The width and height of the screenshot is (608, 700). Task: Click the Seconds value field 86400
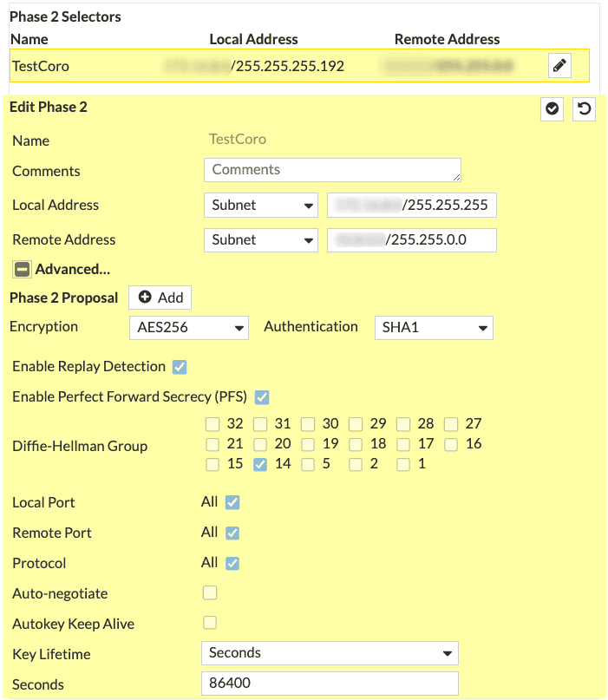pos(330,684)
